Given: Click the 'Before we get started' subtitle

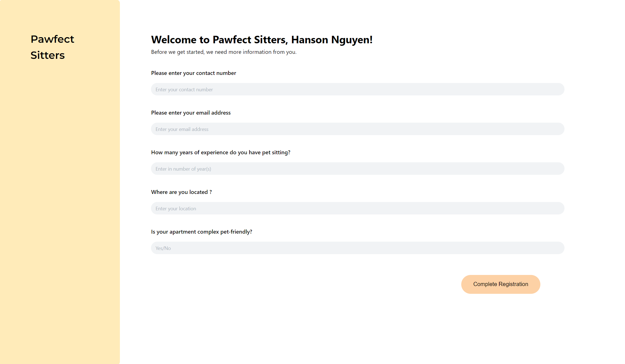Looking at the screenshot, I should pyautogui.click(x=223, y=52).
